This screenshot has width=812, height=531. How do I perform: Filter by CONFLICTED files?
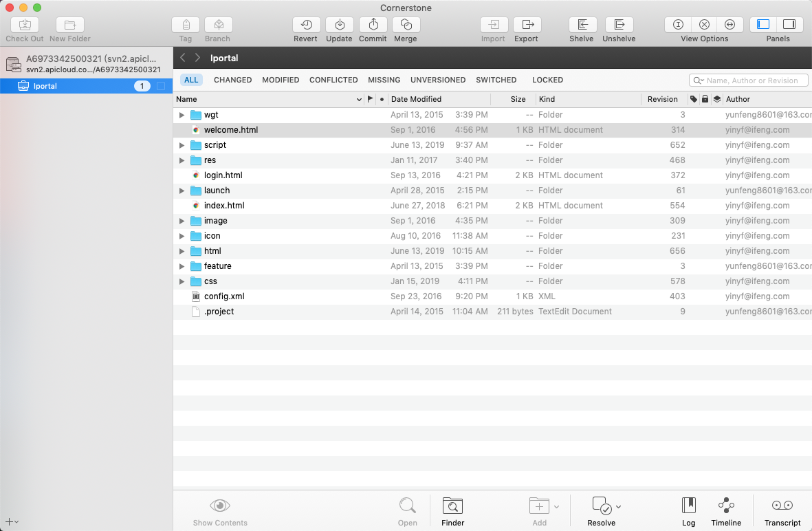click(x=333, y=80)
